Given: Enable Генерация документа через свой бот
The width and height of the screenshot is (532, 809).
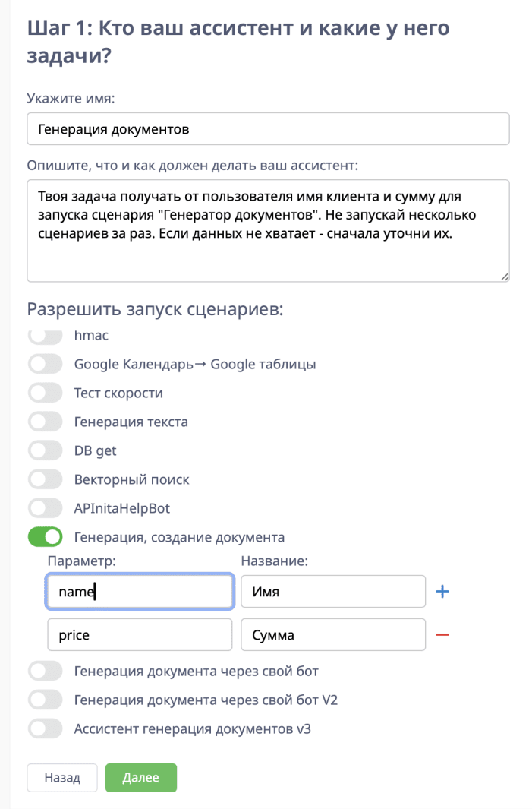Looking at the screenshot, I should tap(45, 671).
